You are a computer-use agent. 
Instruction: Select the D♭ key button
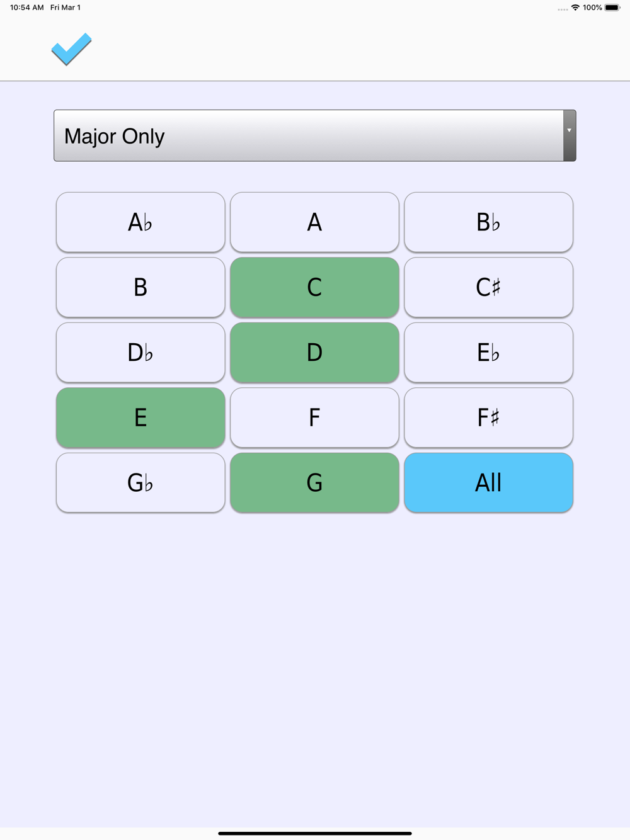pos(140,353)
